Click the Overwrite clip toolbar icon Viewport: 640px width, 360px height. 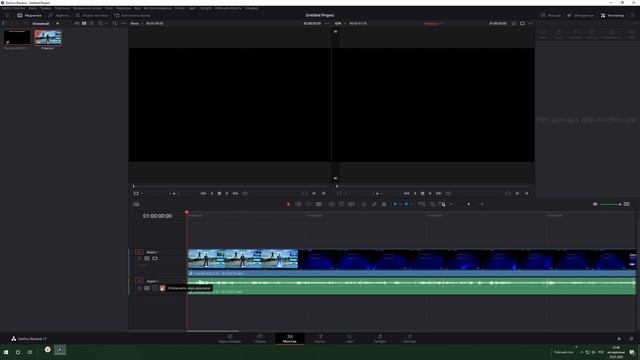pyautogui.click(x=341, y=204)
